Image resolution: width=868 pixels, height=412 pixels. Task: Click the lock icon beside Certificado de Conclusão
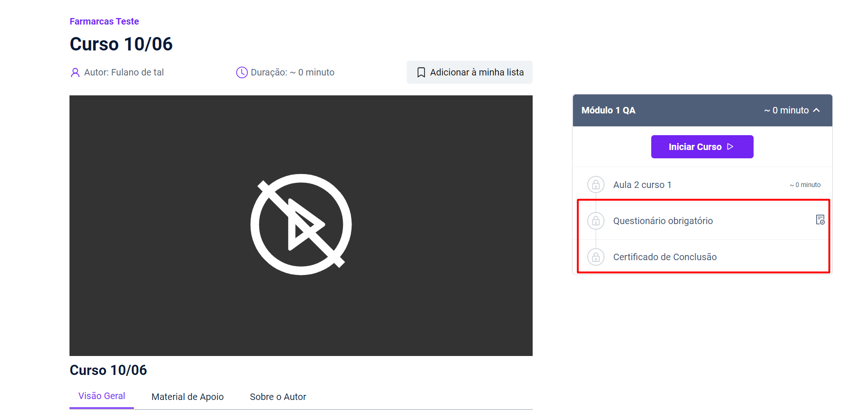596,257
